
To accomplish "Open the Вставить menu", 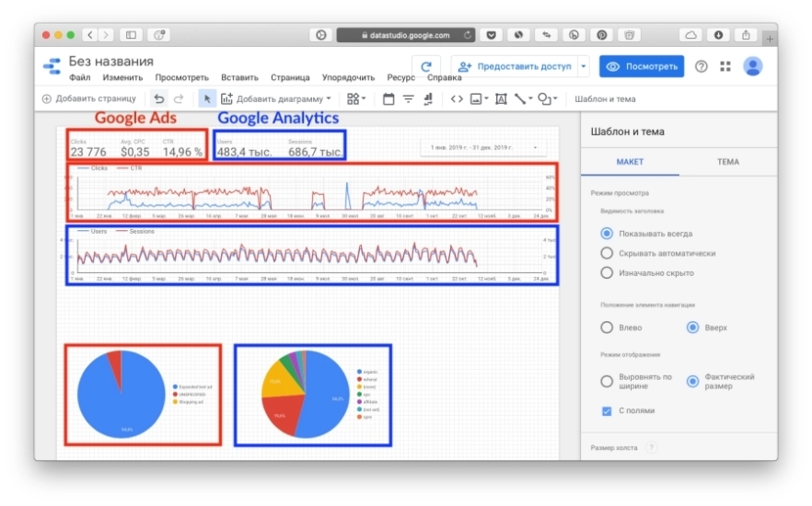I will [239, 77].
